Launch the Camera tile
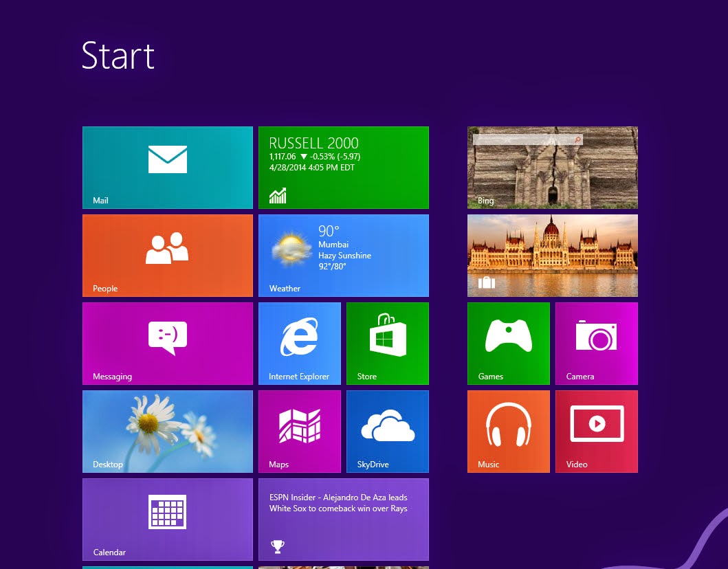This screenshot has height=569, width=728. 597,344
